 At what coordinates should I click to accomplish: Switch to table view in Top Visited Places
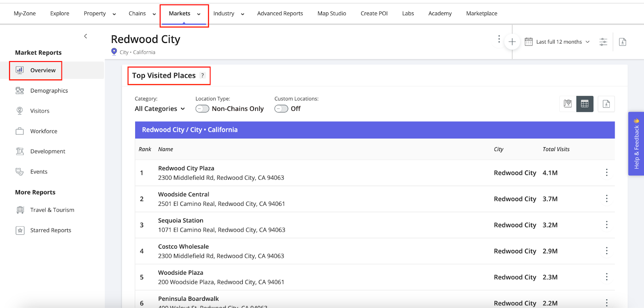[x=585, y=104]
